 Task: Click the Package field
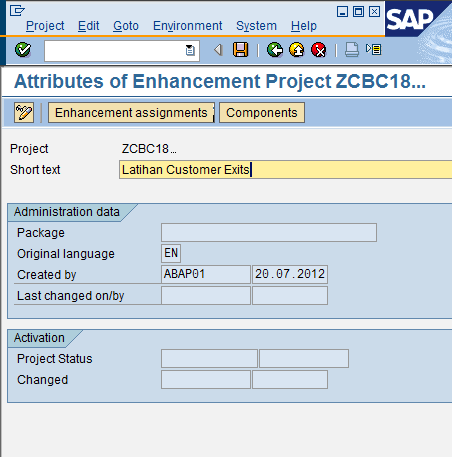coord(269,233)
